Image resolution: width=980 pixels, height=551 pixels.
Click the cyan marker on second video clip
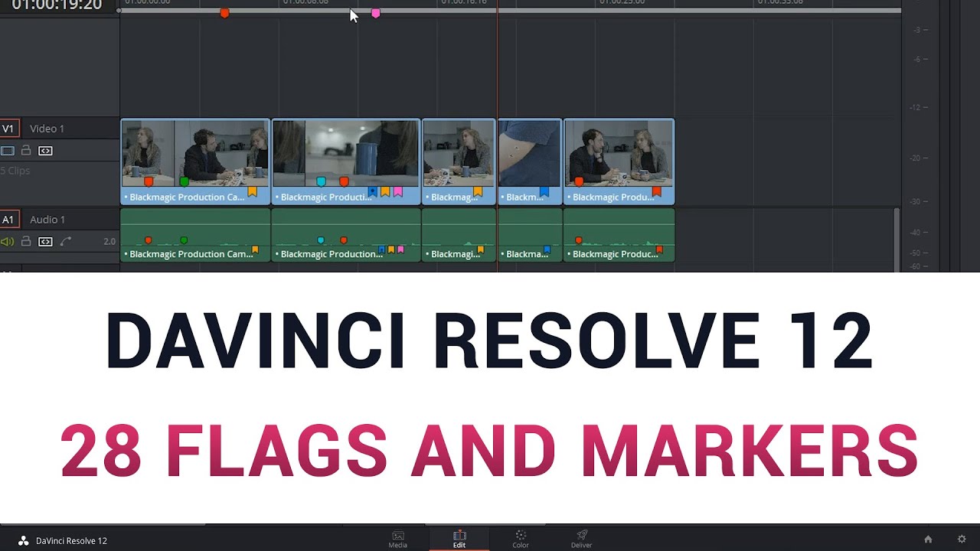pos(321,181)
